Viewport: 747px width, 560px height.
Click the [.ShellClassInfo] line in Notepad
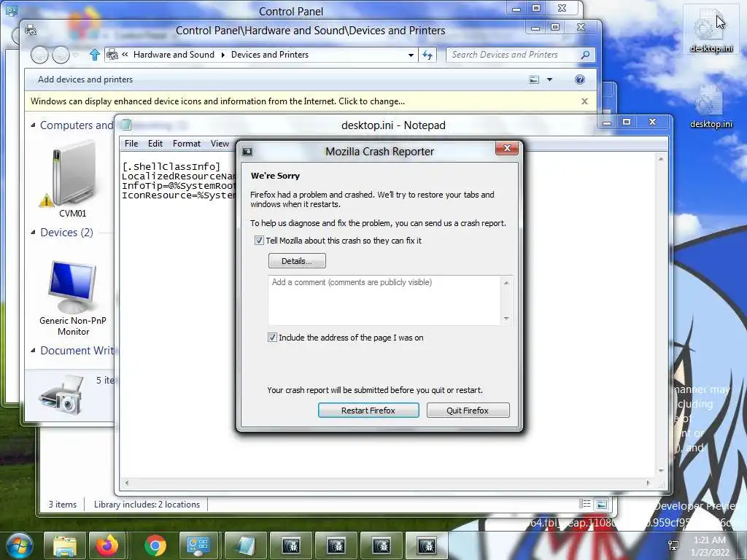171,167
